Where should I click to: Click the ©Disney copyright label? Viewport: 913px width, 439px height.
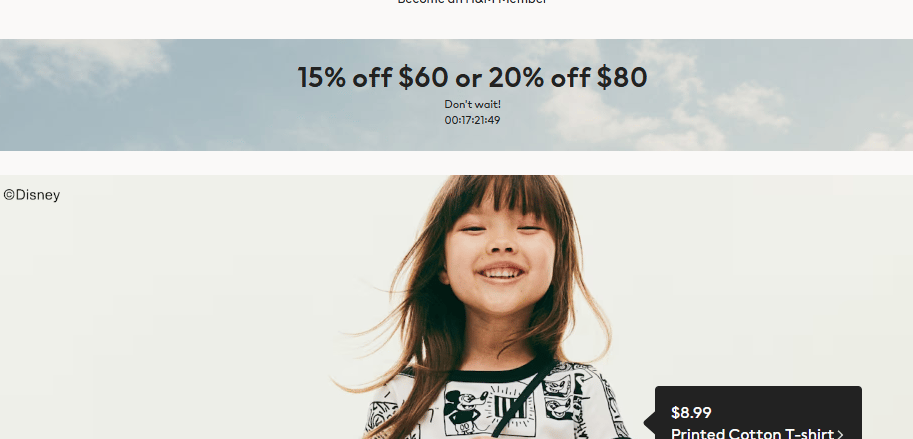(x=31, y=195)
